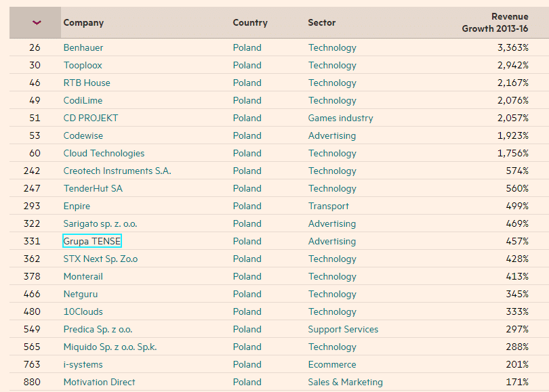Click Ecommerce sector for i-systems
The image size is (549, 392).
(332, 364)
